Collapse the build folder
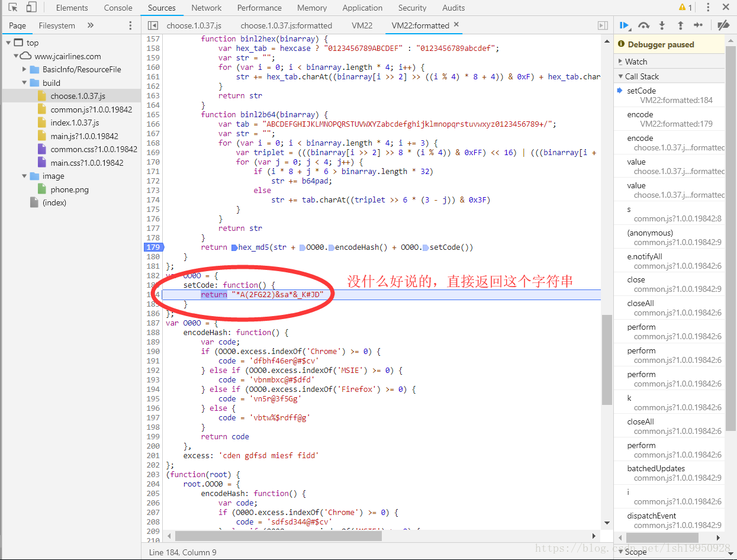 click(x=25, y=83)
